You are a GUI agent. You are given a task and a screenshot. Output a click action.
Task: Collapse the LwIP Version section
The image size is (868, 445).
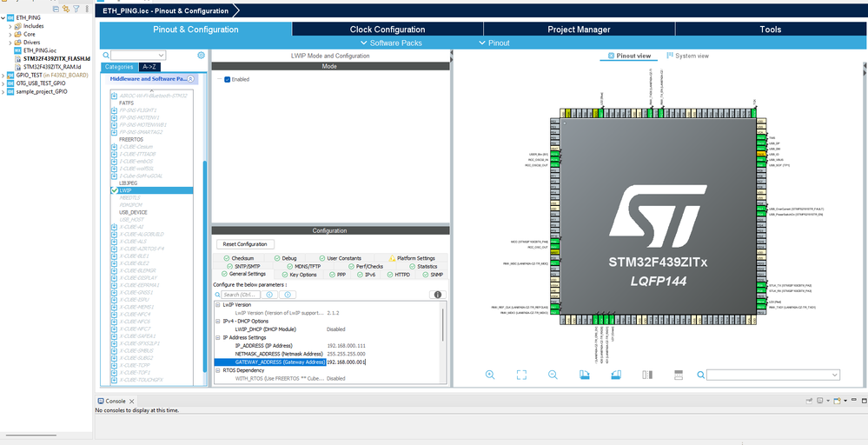[x=218, y=304]
